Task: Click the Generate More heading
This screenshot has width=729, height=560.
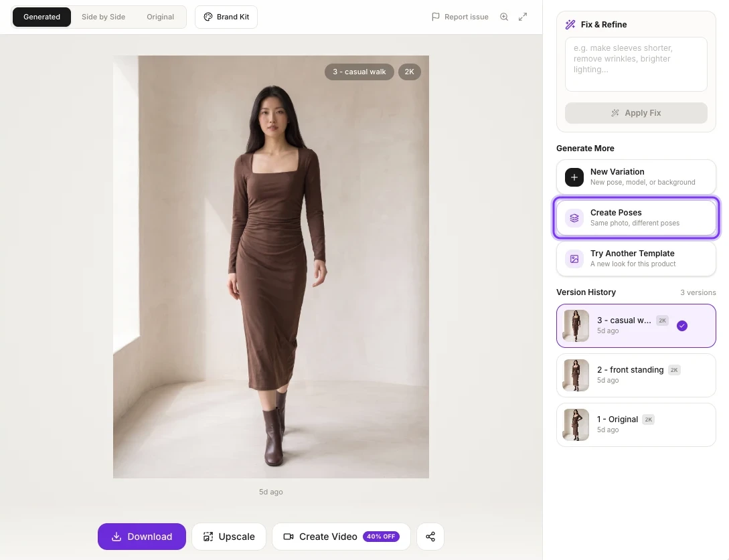Action: click(x=585, y=149)
